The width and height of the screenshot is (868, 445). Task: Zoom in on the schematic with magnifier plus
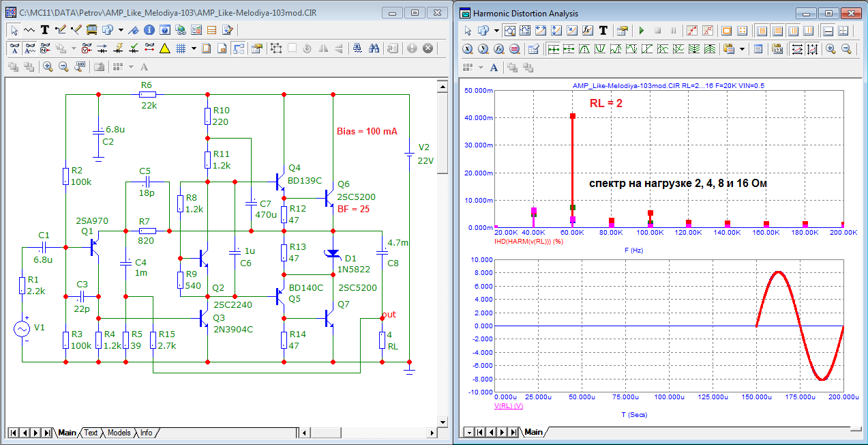coord(48,67)
